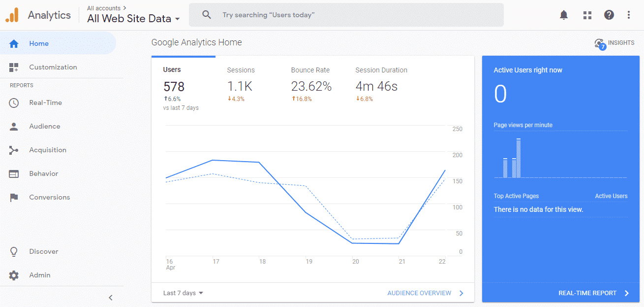Click the 6.6% users change indicator

click(172, 99)
